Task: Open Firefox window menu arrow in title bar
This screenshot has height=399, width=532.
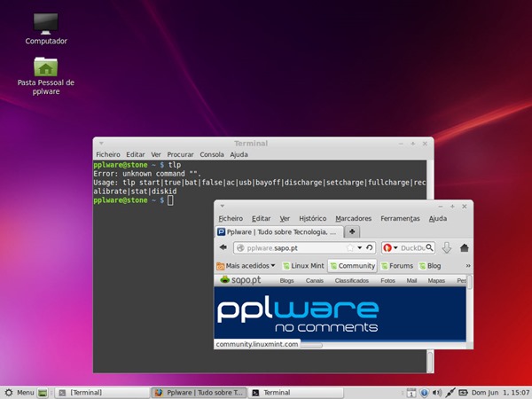Action: point(223,206)
